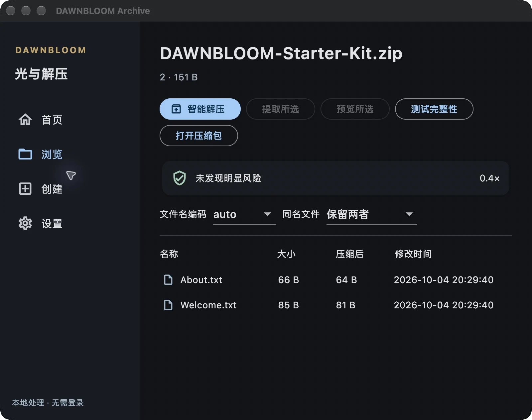
Task: Click the gear icon beside 设置
Action: click(25, 223)
